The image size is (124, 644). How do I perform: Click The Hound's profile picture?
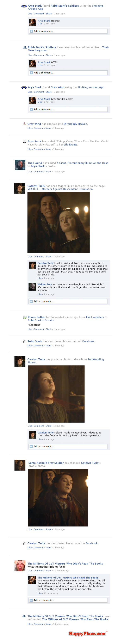coord(20,165)
